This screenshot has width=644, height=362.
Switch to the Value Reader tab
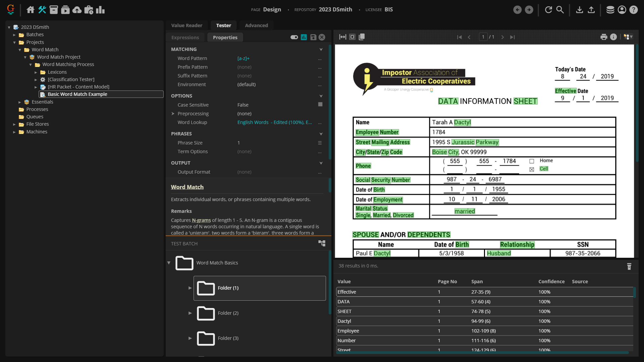(186, 25)
